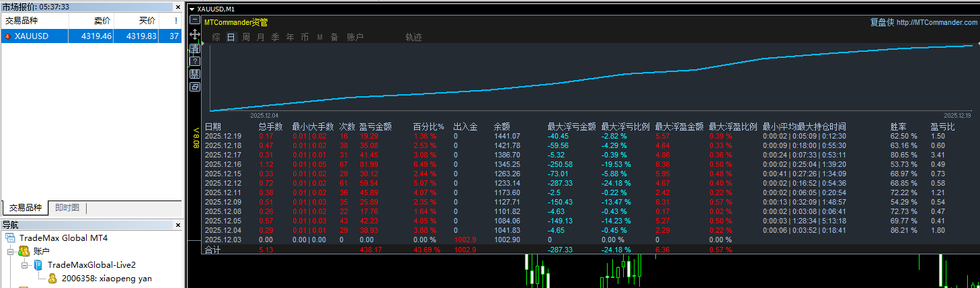Select the 日 daily tab
The height and width of the screenshot is (288, 980).
point(231,38)
